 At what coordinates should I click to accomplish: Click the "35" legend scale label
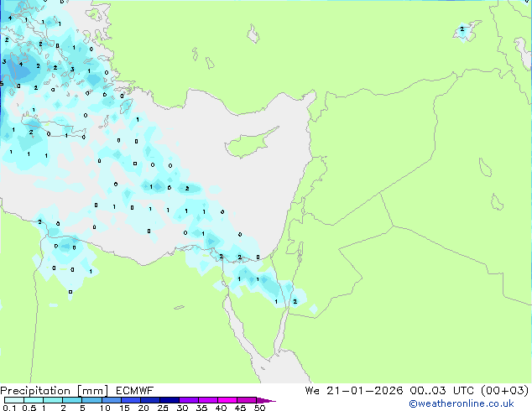(201, 408)
